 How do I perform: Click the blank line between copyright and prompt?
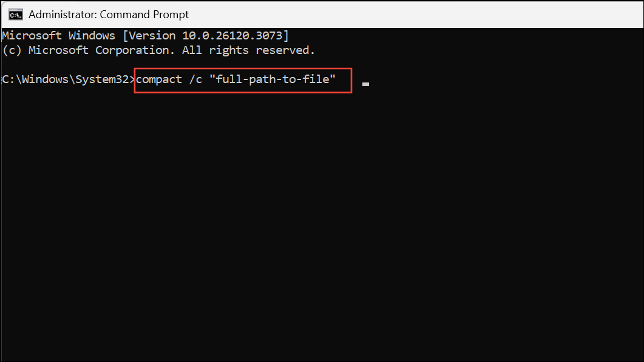pyautogui.click(x=322, y=65)
